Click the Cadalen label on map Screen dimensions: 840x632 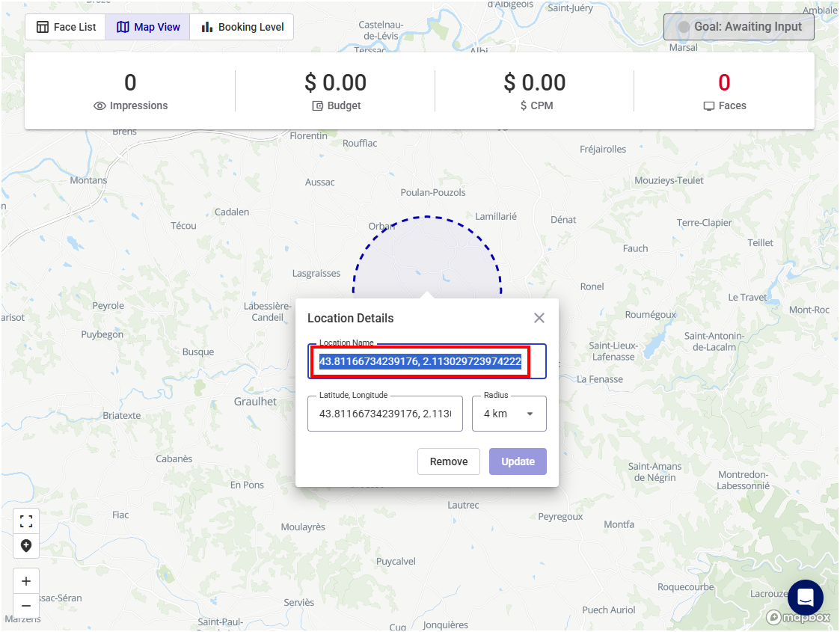pyautogui.click(x=232, y=212)
